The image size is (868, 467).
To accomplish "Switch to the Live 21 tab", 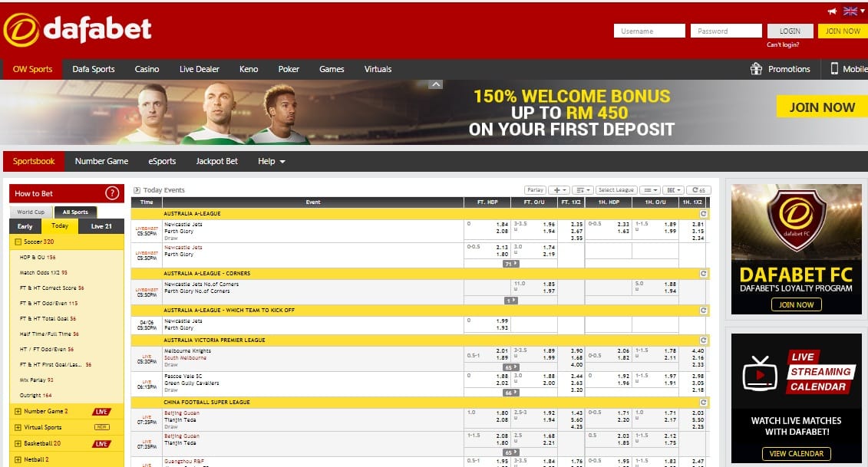I will (101, 226).
